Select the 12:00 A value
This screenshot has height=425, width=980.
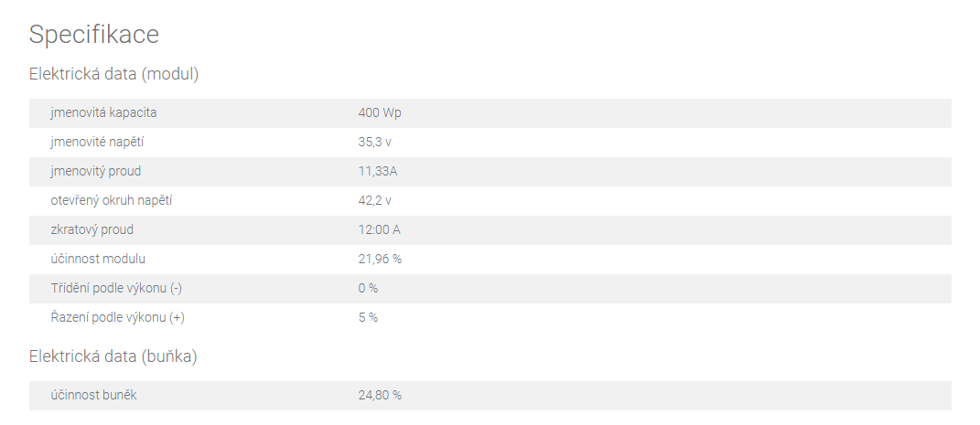pyautogui.click(x=380, y=229)
